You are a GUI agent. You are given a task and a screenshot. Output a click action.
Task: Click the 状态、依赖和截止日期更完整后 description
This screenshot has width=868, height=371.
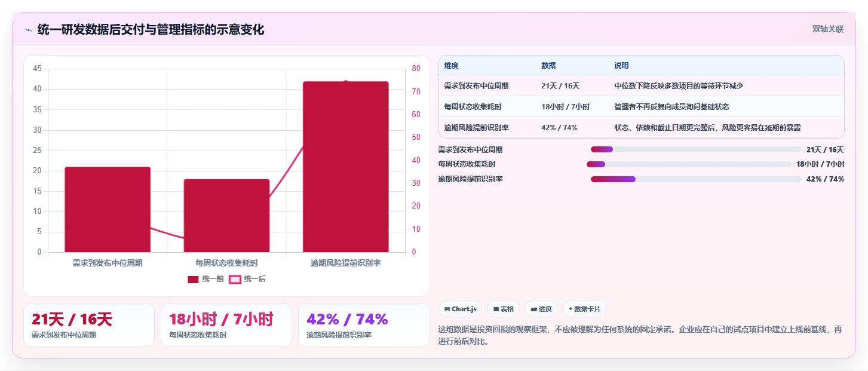[x=707, y=127]
